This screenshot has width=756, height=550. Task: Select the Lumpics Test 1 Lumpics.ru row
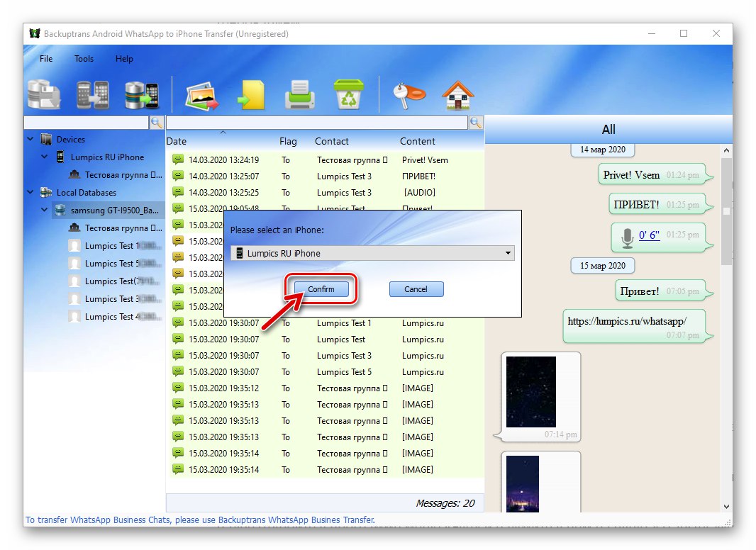pos(325,323)
